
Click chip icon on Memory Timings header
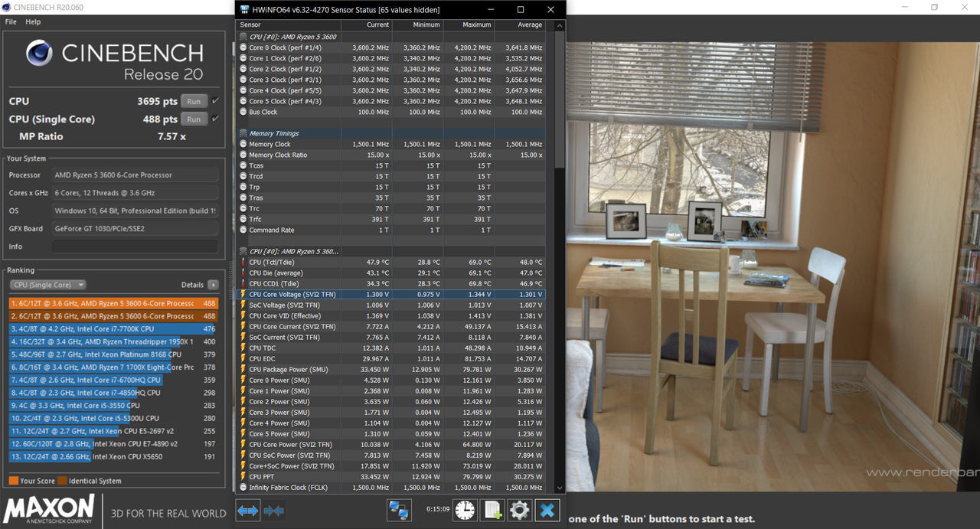point(243,133)
